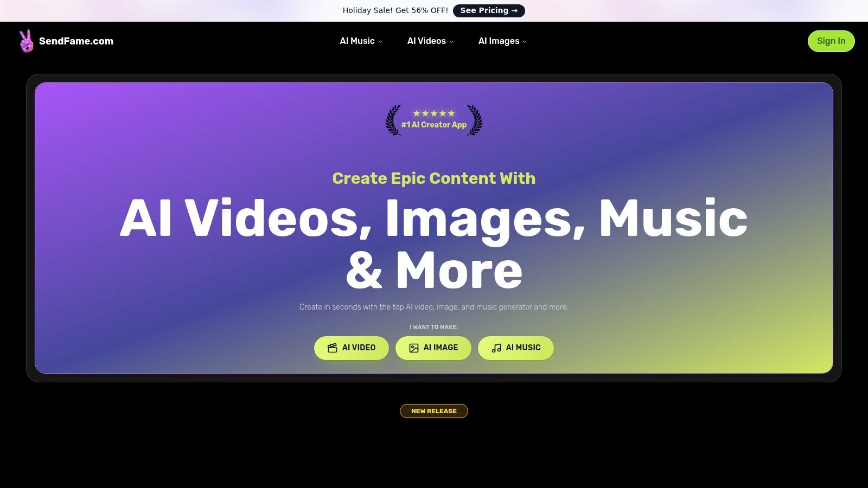868x488 pixels.
Task: Click the picture icon on AI IMAGE button
Action: pyautogui.click(x=414, y=348)
